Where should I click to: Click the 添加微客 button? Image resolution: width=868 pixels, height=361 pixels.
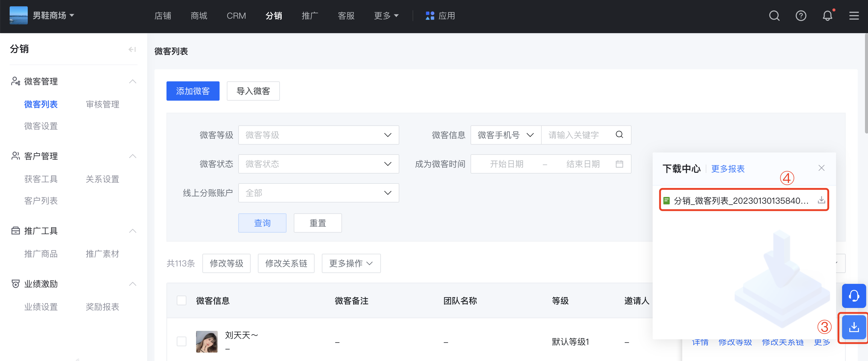193,91
